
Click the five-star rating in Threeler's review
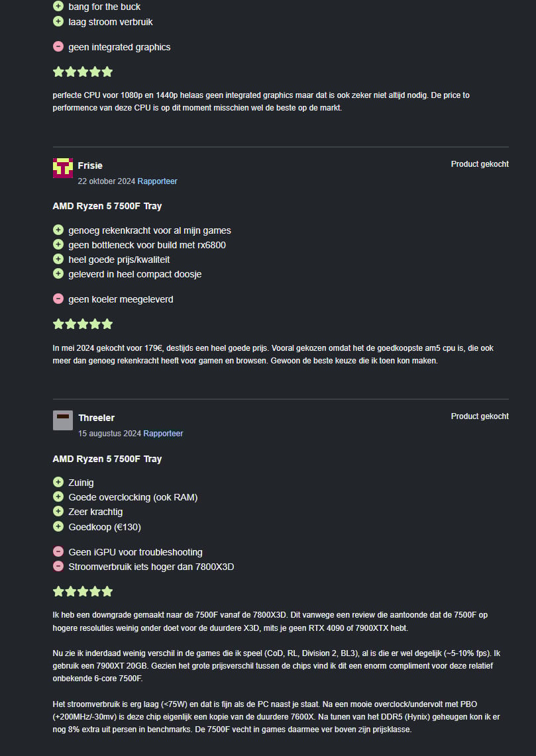83,591
